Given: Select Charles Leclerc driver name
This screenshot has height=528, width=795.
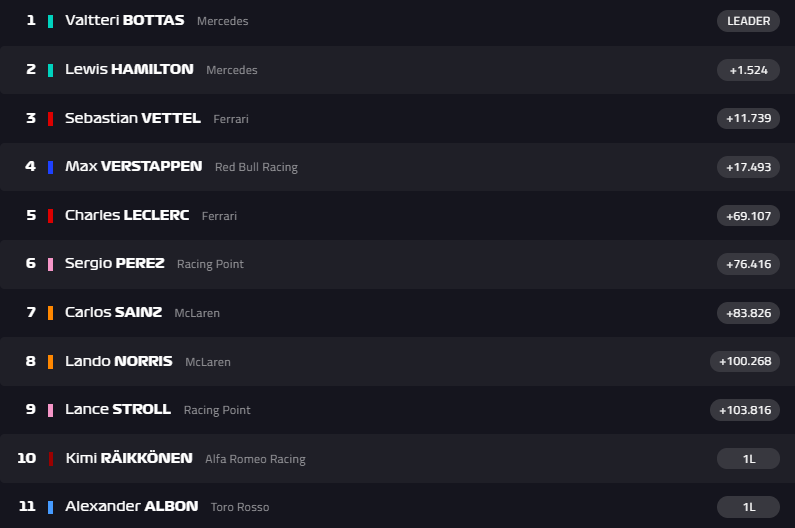Looking at the screenshot, I should 128,215.
